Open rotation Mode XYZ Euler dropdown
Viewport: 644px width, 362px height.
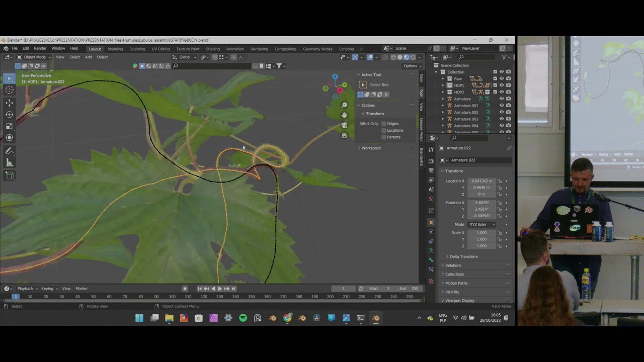coord(482,224)
